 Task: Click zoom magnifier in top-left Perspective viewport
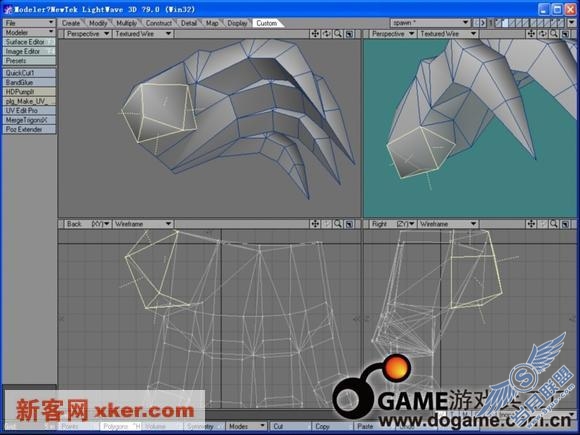338,34
